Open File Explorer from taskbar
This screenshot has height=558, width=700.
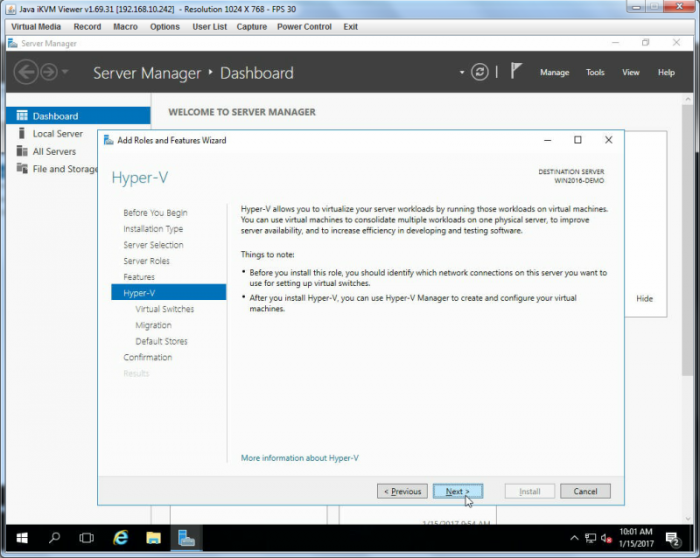154,538
